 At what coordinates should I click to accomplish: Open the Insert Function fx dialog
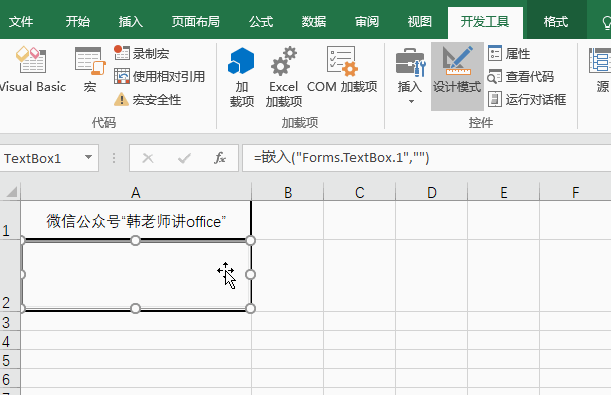point(220,158)
